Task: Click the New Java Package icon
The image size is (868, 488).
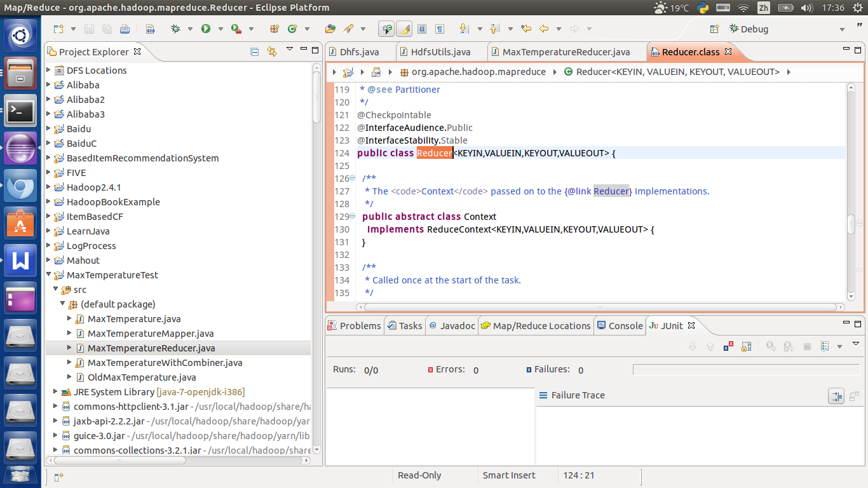Action: point(275,29)
